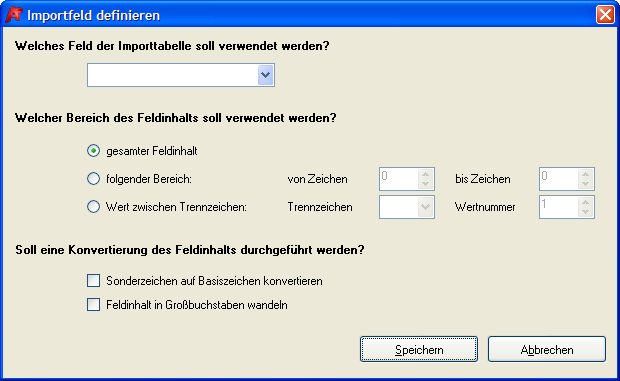Increase the von Zeichen spinner value
The image size is (620, 381).
click(425, 174)
